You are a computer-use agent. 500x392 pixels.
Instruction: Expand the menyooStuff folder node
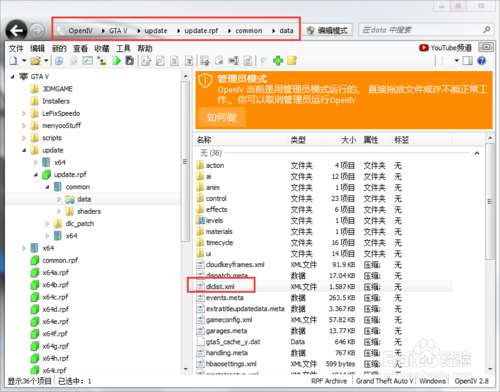coord(24,126)
